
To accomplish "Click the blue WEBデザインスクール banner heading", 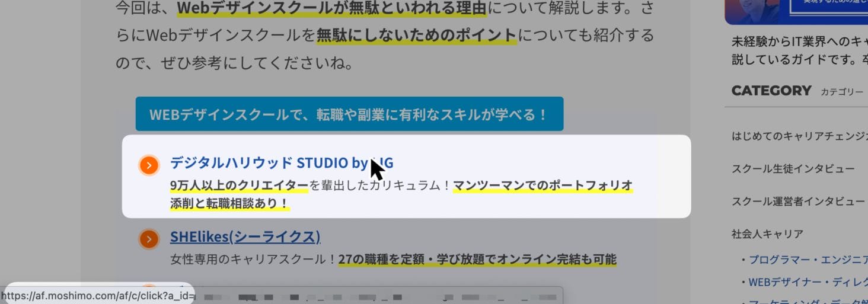I will (349, 114).
